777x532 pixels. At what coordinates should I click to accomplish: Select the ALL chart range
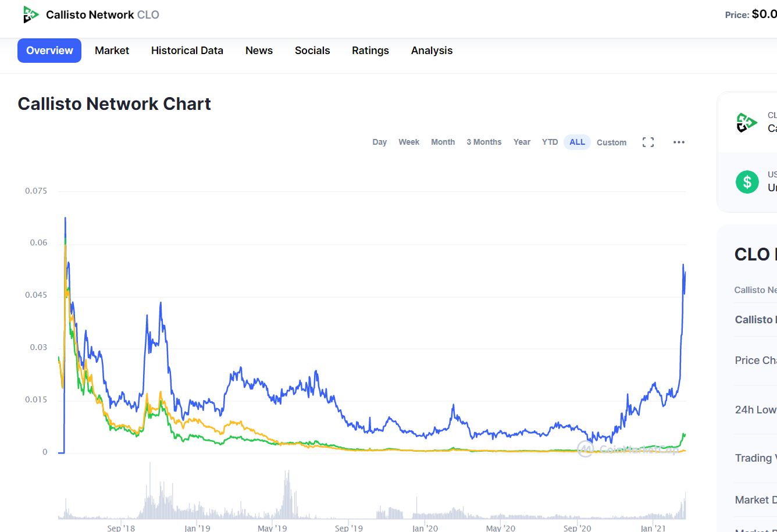click(x=578, y=142)
